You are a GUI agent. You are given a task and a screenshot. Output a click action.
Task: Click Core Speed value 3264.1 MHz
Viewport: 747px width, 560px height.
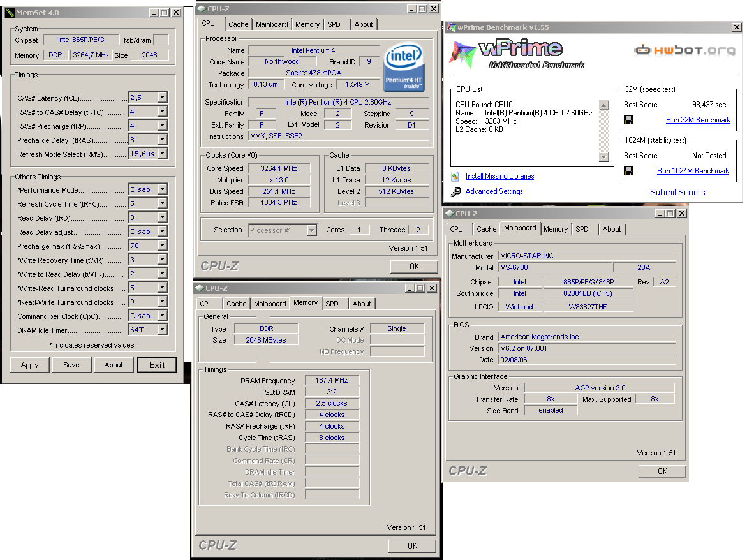coord(279,168)
